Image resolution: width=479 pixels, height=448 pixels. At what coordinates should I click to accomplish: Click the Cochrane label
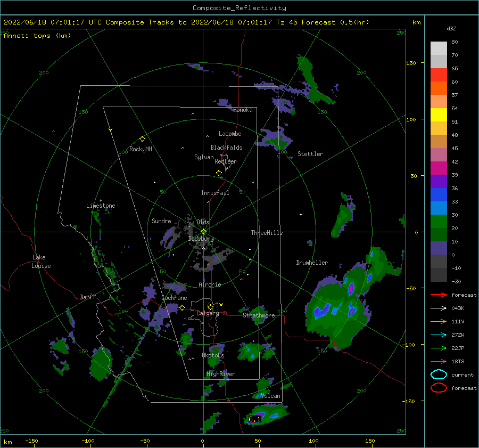174,298
